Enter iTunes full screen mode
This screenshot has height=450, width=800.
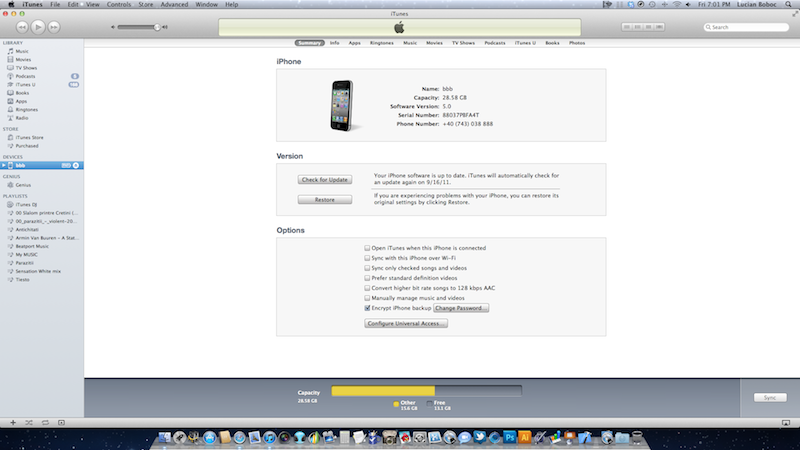click(x=795, y=14)
